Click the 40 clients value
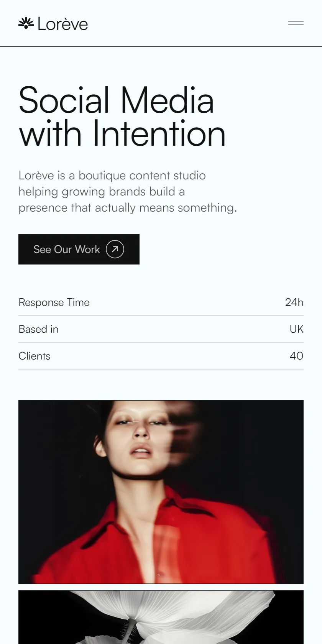 (x=296, y=356)
